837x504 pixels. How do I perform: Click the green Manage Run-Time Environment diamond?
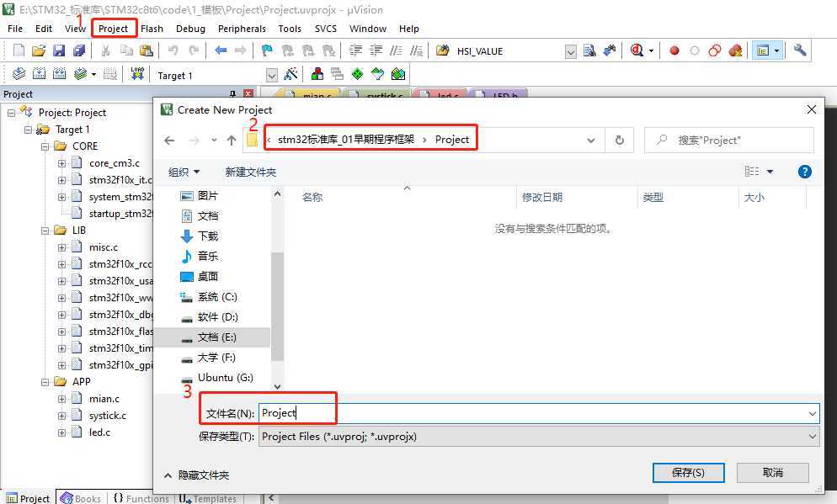click(x=357, y=74)
